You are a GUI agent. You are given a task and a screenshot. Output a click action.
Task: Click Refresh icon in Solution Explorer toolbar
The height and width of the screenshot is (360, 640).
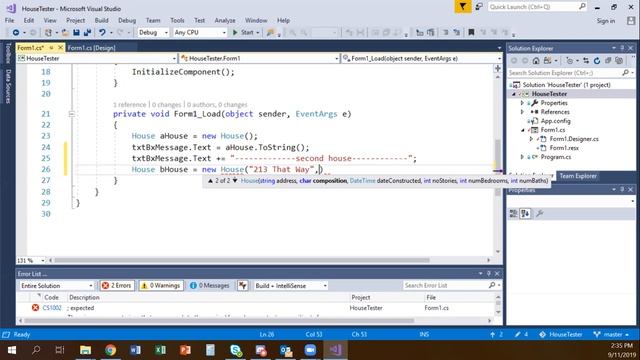597,61
